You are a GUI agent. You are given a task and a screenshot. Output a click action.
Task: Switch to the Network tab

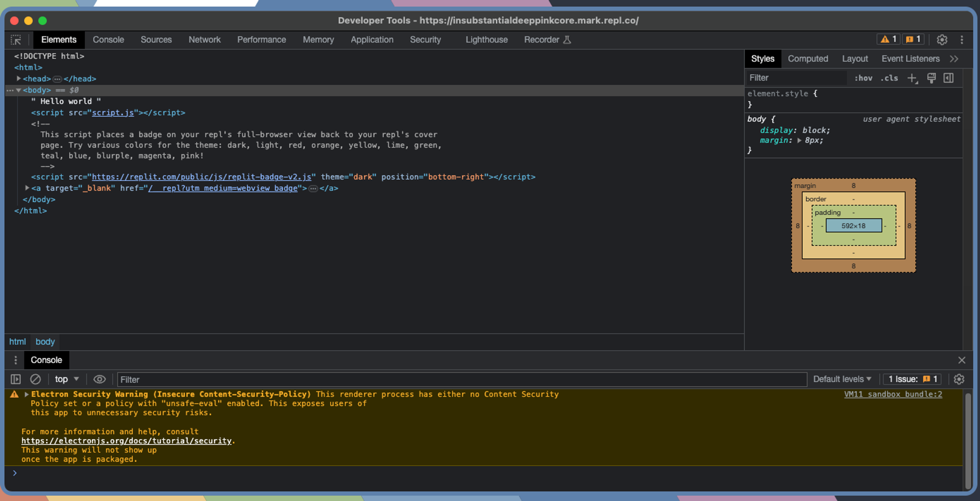(x=204, y=40)
